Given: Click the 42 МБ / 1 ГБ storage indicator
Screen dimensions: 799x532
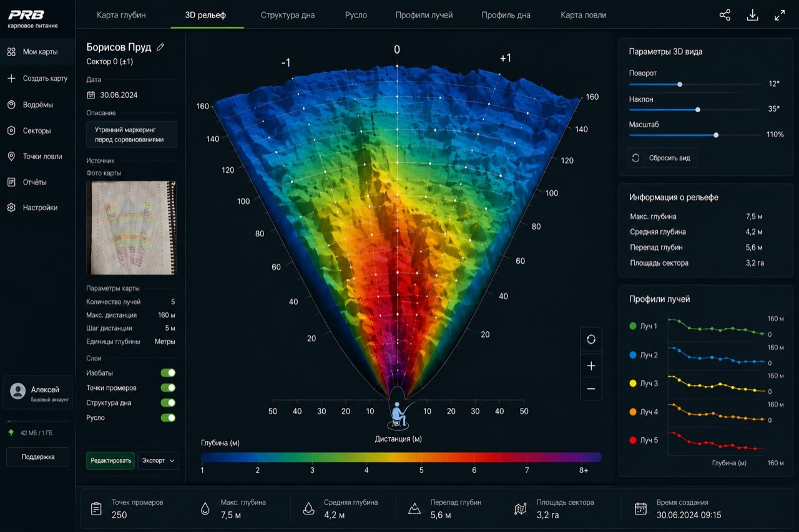Looking at the screenshot, I should click(31, 433).
